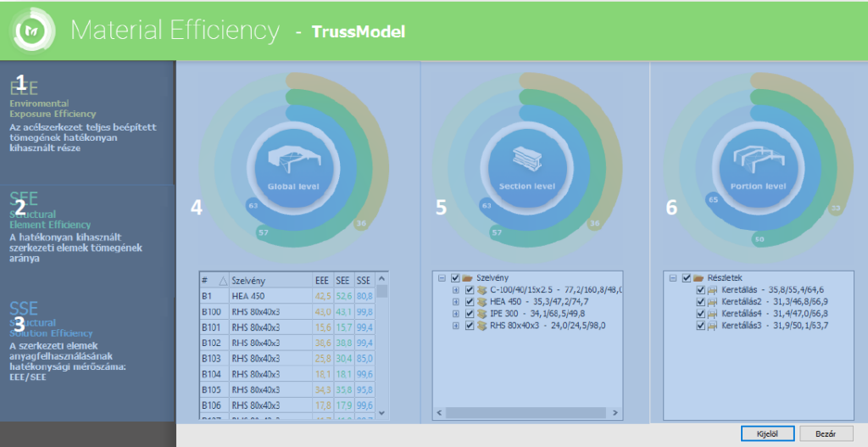The height and width of the screenshot is (447, 868).
Task: Click the Keretállás2 frame icon
Action: (712, 302)
